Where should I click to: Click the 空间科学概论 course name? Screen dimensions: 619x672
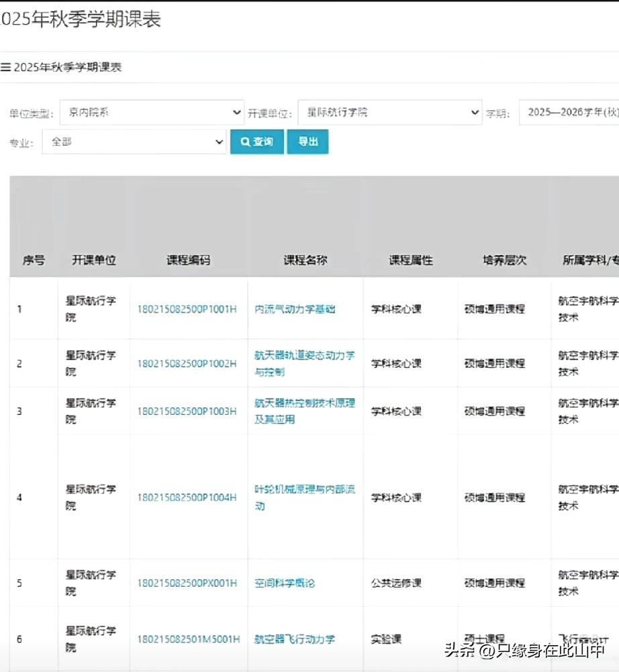(x=285, y=583)
